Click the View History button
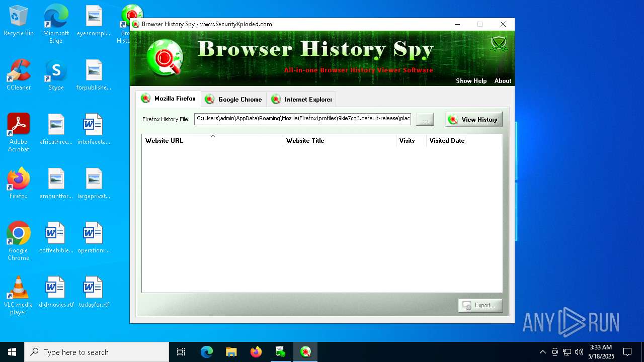This screenshot has width=644, height=362. [x=473, y=120]
